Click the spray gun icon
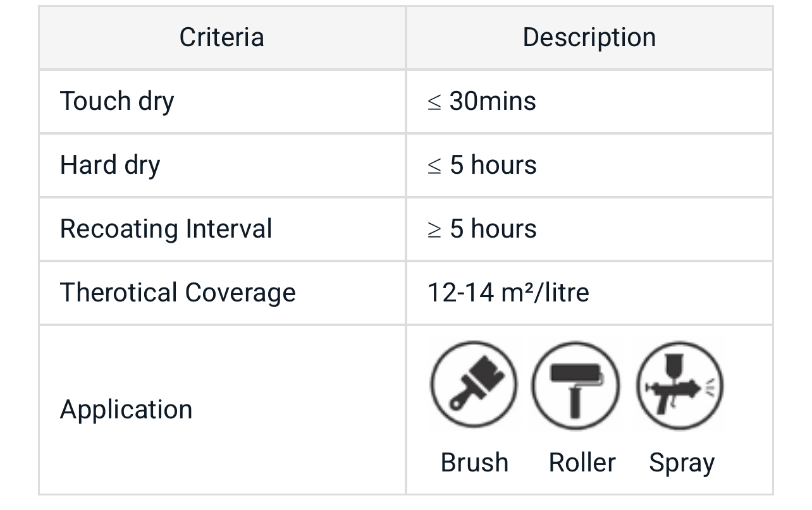The width and height of the screenshot is (812, 510). point(680,385)
